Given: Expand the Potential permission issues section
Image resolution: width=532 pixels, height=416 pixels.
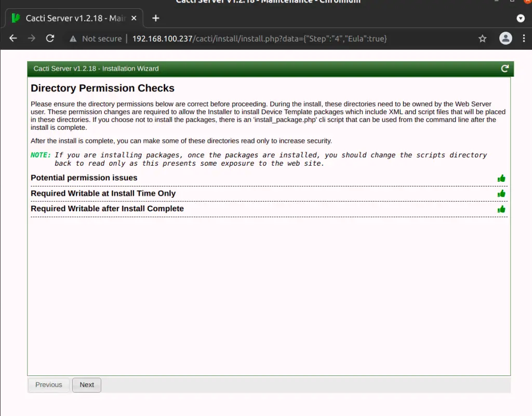Looking at the screenshot, I should tap(85, 178).
